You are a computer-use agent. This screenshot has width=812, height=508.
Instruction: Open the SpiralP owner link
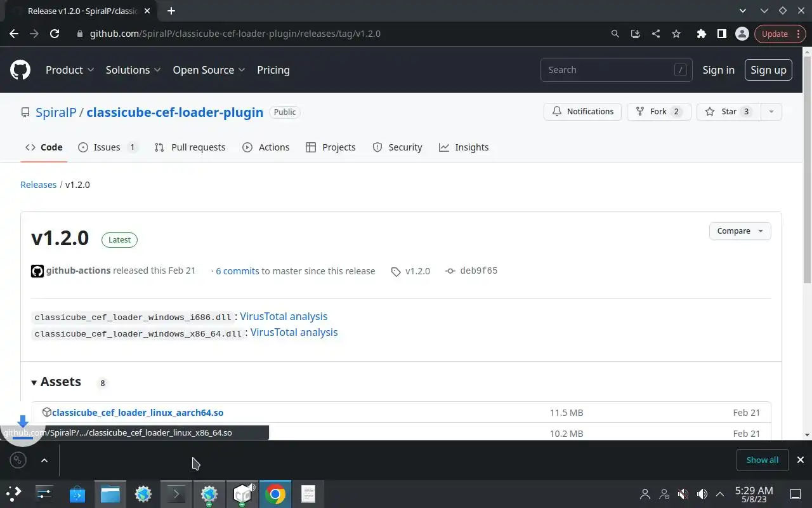point(56,112)
